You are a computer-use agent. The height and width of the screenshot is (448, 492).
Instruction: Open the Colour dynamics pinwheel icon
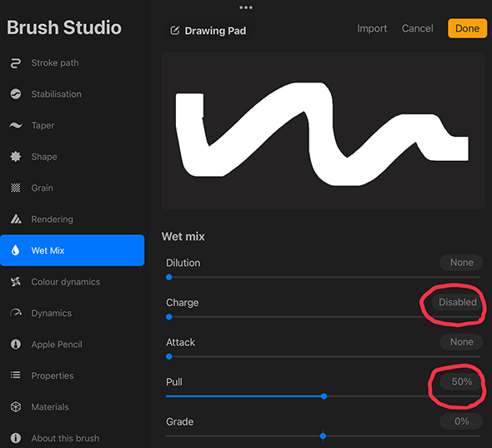coord(15,282)
